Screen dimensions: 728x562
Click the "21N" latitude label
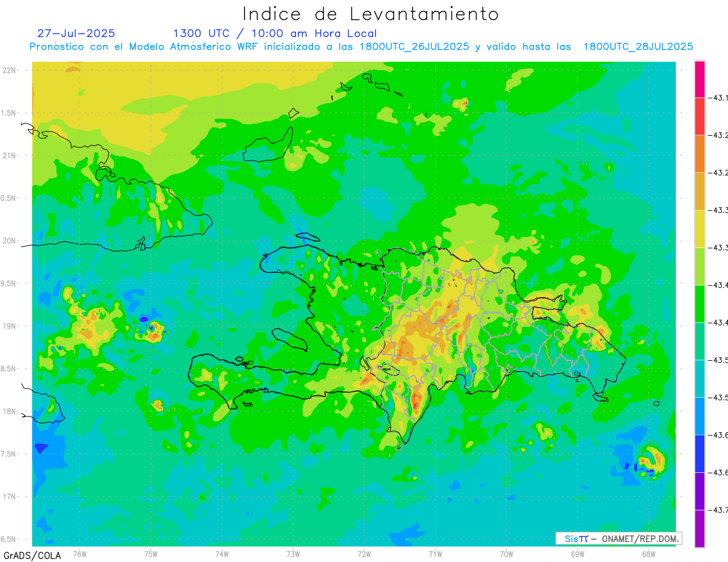pos(9,155)
